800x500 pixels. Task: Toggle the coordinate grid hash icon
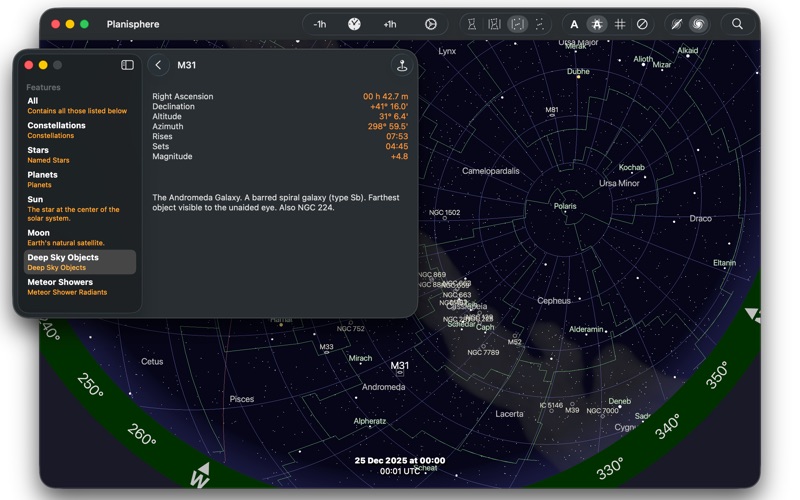620,24
